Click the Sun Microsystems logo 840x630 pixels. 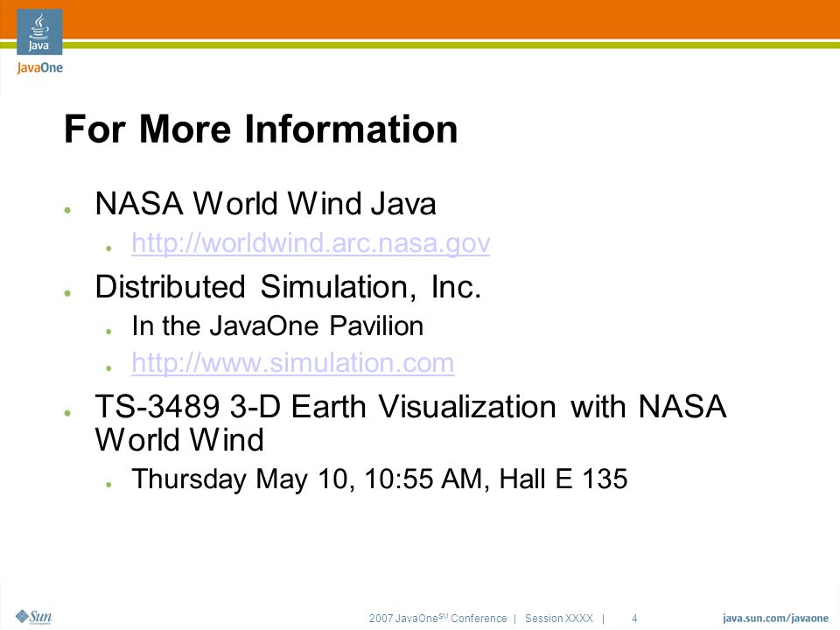(34, 617)
